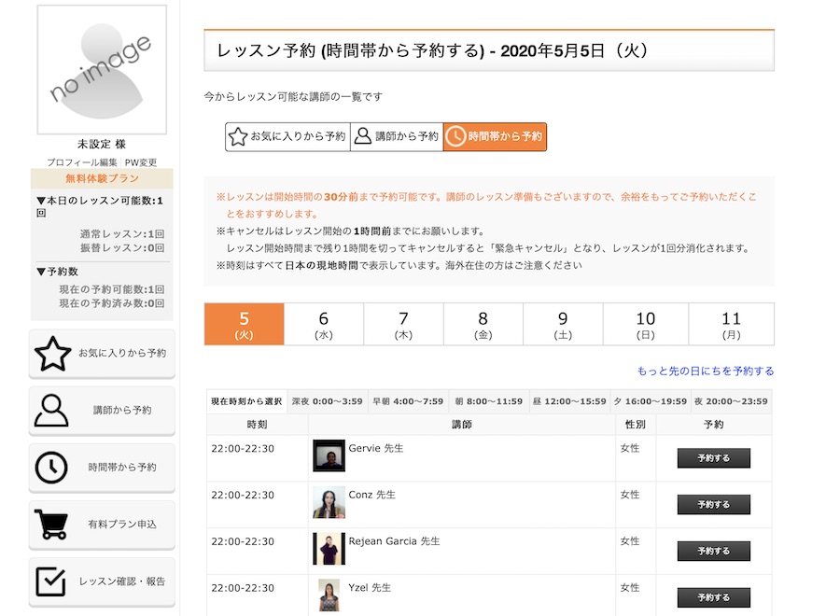
Task: Click the star icon in sidebar favorites button
Action: pyautogui.click(x=52, y=354)
